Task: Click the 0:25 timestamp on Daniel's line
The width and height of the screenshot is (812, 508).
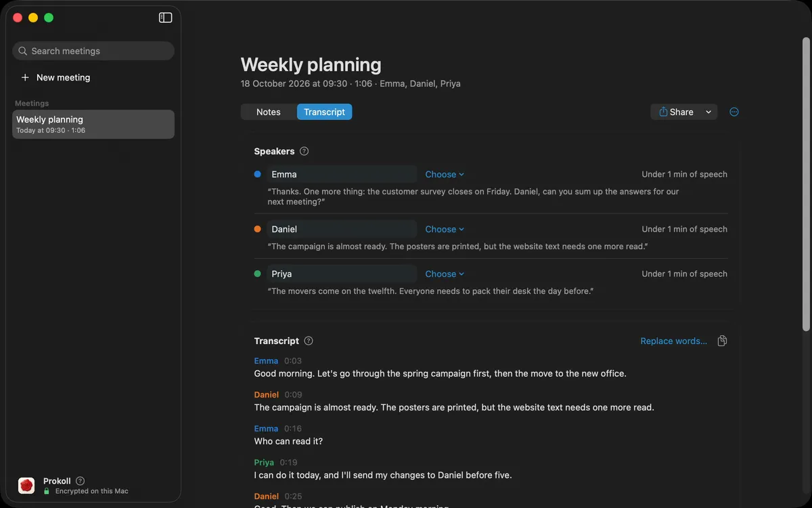Action: (x=293, y=496)
